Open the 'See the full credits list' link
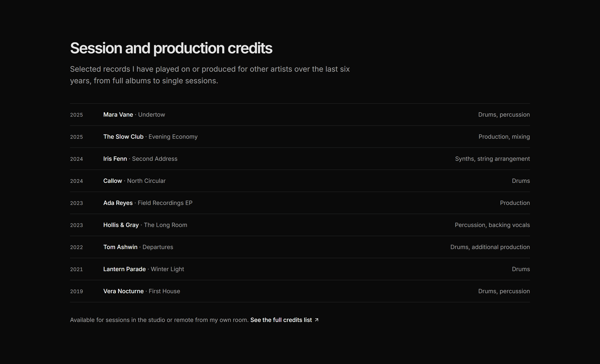600x364 pixels. [x=284, y=320]
